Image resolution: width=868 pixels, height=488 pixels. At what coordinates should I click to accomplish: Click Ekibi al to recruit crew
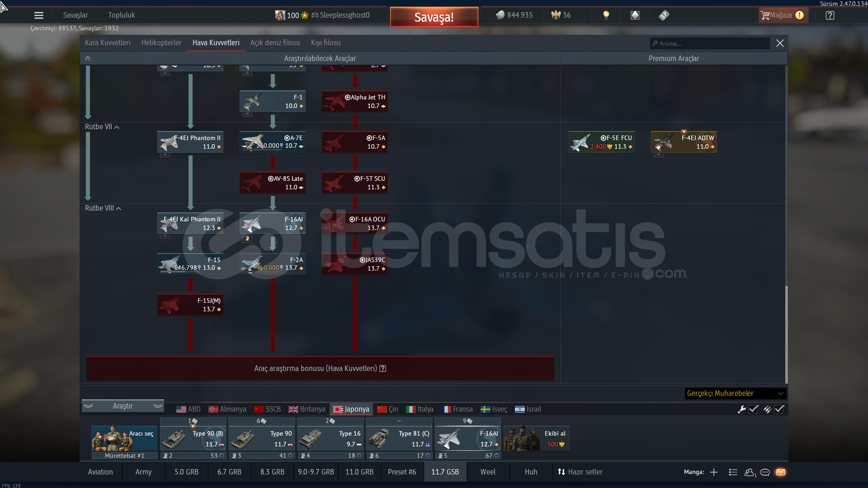click(537, 438)
